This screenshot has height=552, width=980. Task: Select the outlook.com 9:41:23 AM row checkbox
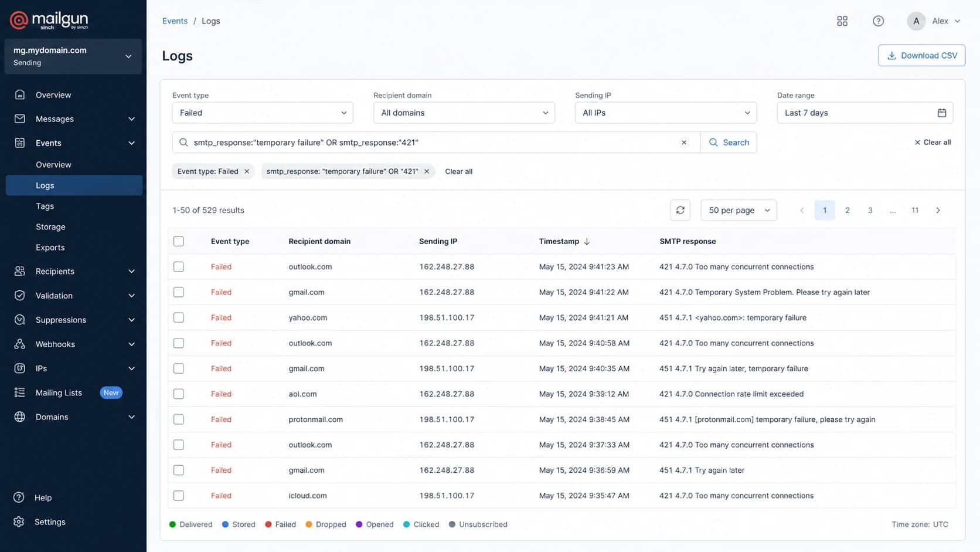coord(179,266)
